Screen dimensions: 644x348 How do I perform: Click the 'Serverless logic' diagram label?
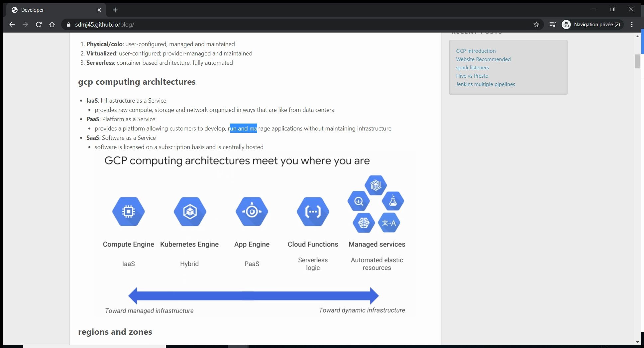pyautogui.click(x=313, y=264)
